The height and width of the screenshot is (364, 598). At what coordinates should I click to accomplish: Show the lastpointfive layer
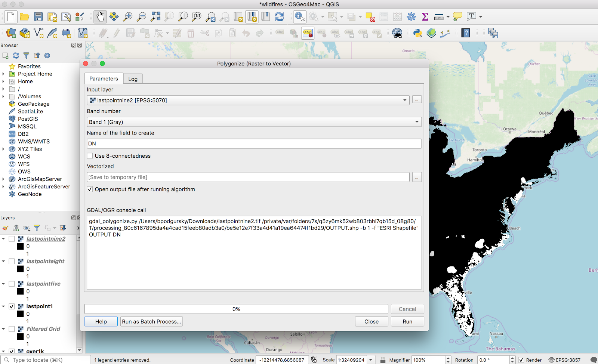point(12,284)
